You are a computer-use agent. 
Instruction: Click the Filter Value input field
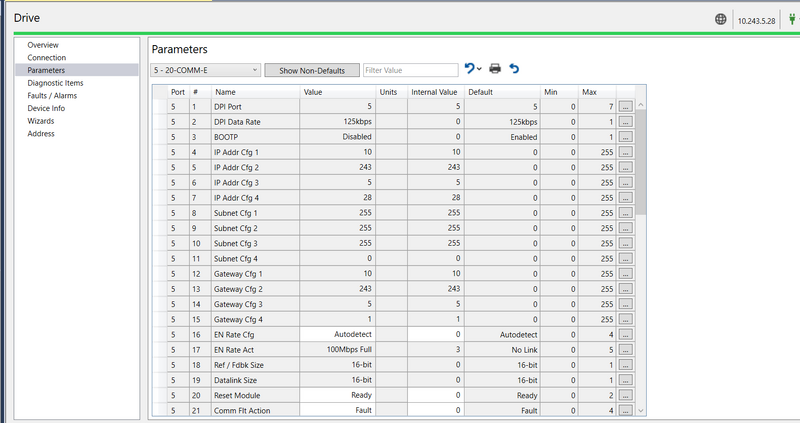(x=408, y=70)
